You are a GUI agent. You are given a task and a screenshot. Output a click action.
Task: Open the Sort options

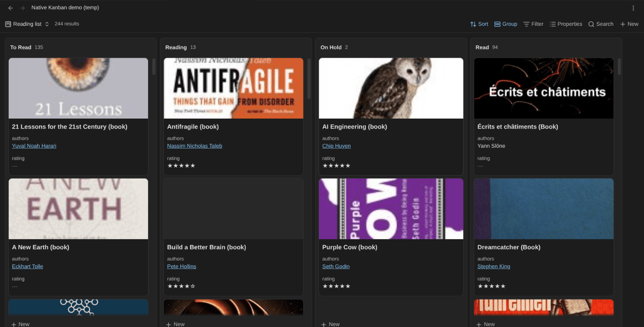coord(479,24)
